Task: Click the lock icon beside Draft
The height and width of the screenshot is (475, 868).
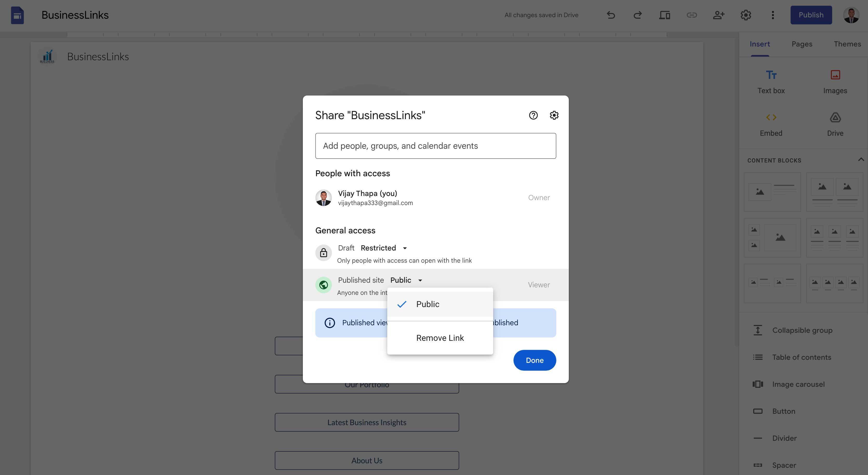Action: pyautogui.click(x=323, y=253)
